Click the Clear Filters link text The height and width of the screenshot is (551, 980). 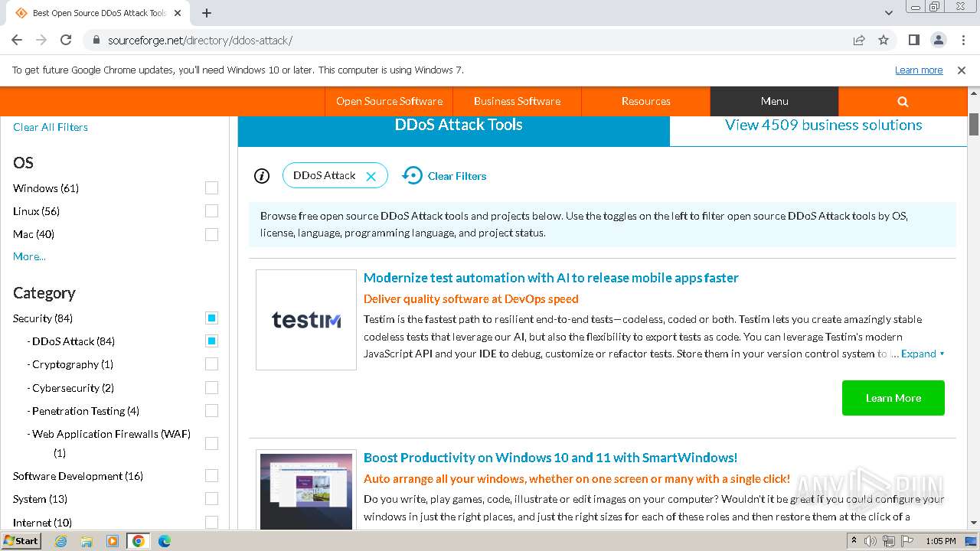pos(457,176)
